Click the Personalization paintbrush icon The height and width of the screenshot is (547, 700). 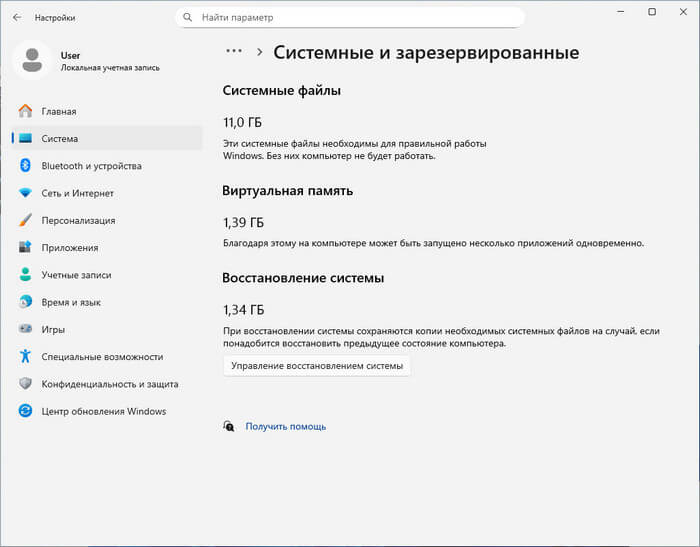point(25,220)
